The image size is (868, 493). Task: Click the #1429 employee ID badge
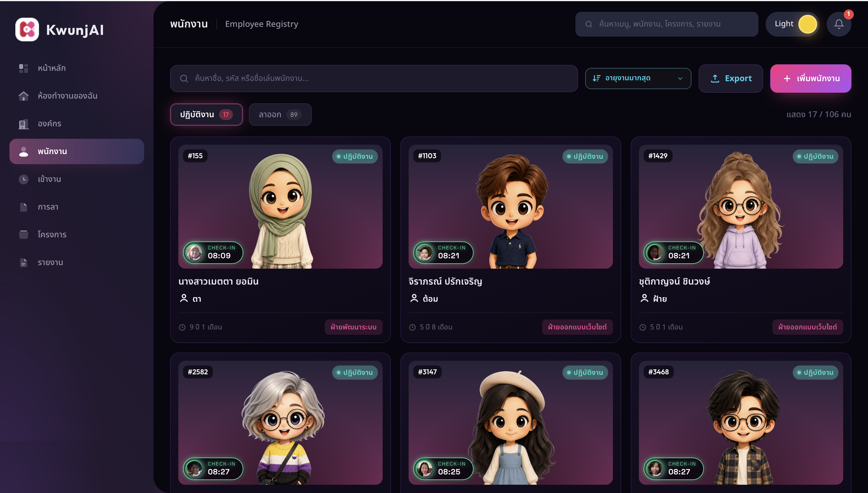pyautogui.click(x=658, y=156)
